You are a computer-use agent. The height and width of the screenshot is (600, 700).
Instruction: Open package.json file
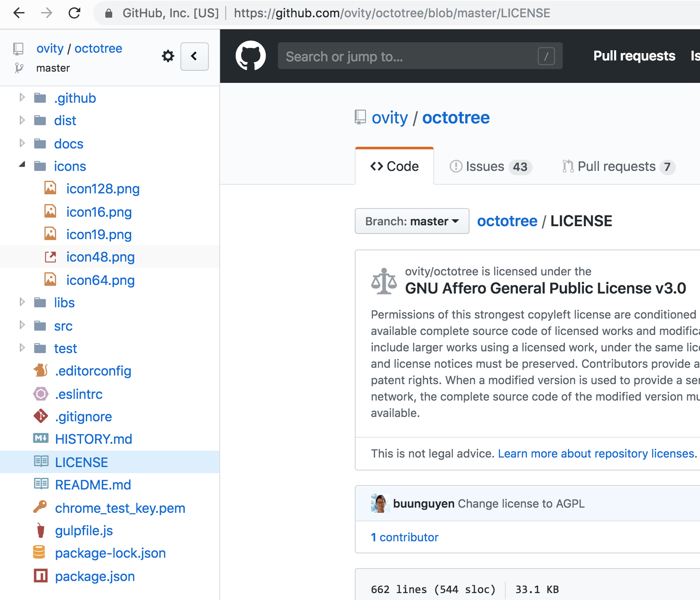[x=95, y=576]
